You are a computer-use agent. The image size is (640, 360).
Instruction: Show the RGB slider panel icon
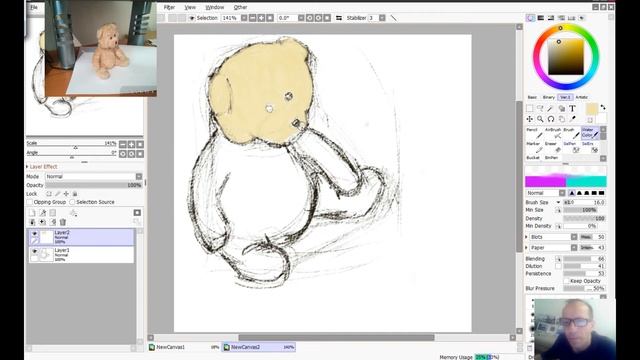[x=540, y=18]
